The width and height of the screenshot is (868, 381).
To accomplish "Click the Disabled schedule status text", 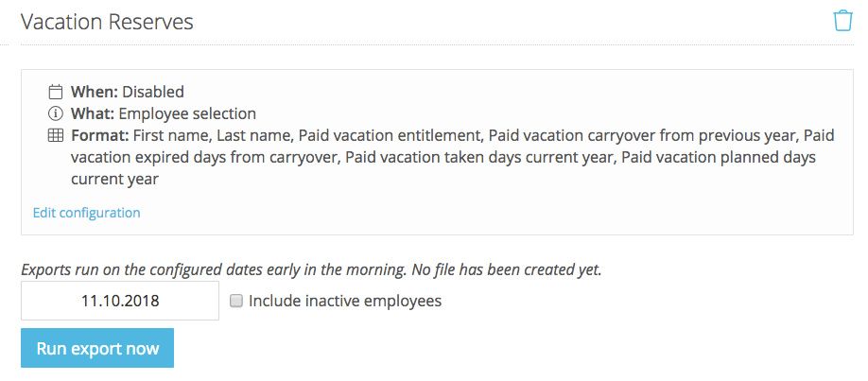I will [153, 92].
